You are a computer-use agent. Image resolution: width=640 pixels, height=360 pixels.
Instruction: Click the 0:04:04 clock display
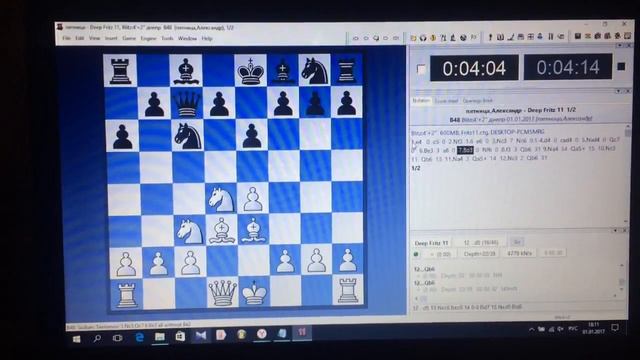[474, 68]
